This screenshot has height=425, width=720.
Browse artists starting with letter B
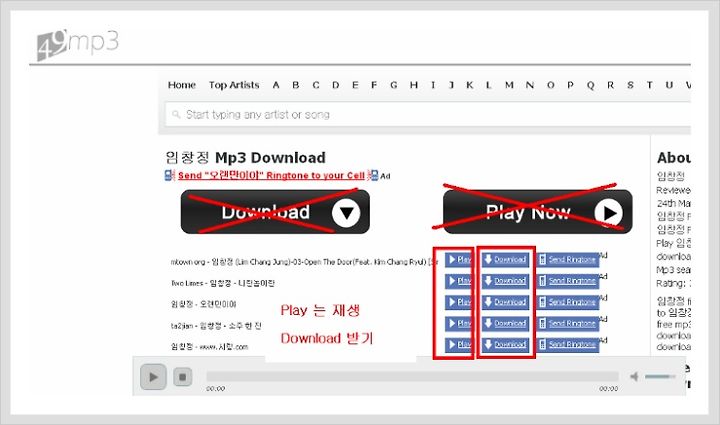296,85
